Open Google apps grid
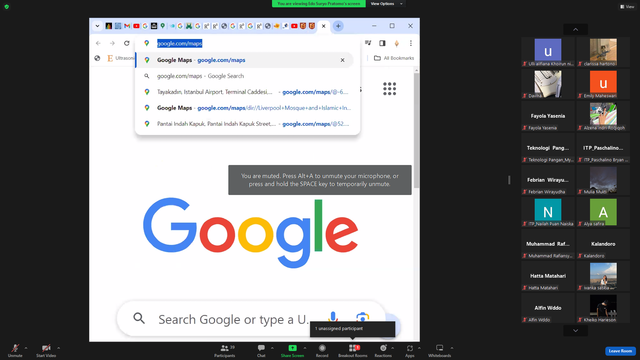640x360 pixels. [x=389, y=89]
